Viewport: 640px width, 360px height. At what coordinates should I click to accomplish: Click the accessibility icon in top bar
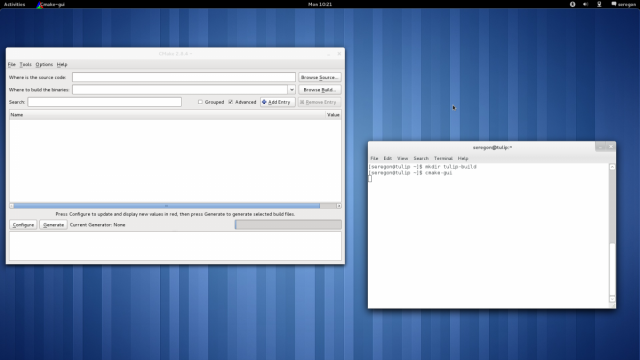(572, 4)
